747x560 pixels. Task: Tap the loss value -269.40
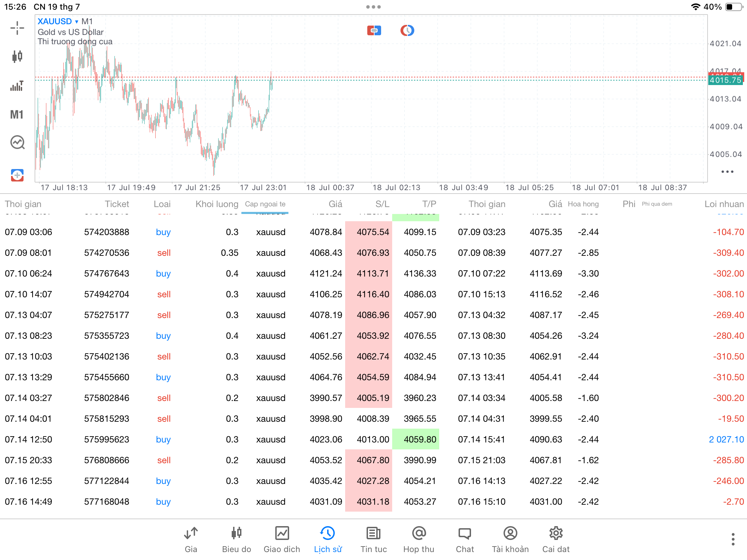coord(728,315)
